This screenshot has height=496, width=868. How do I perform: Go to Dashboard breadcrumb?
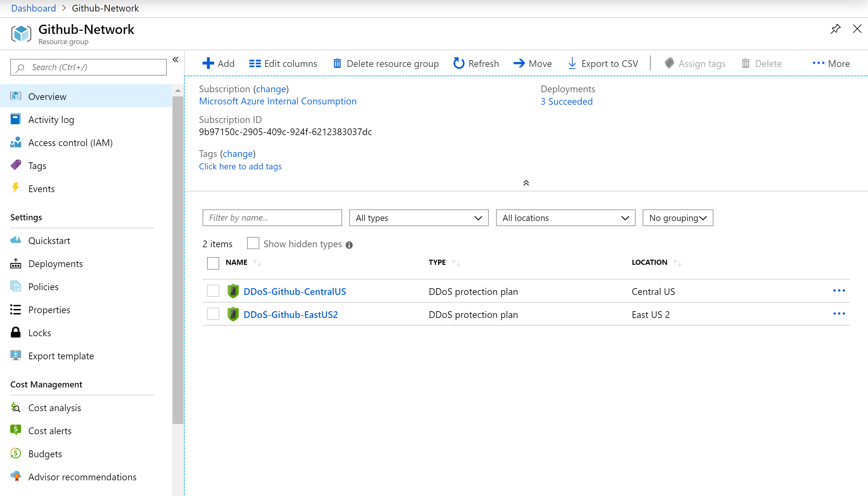point(33,8)
